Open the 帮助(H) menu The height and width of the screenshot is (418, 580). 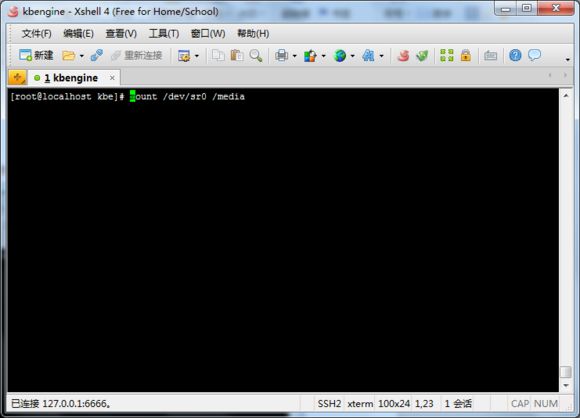[x=253, y=34]
